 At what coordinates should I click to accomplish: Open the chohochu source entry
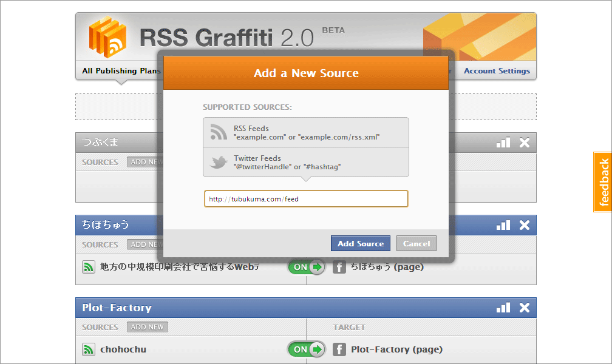click(x=123, y=349)
